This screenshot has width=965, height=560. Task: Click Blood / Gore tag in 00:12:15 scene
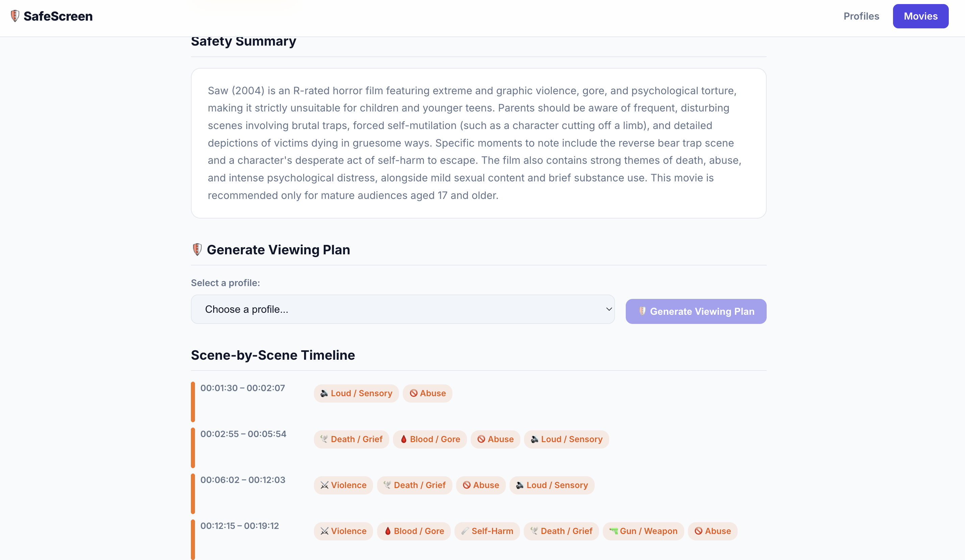[414, 531]
